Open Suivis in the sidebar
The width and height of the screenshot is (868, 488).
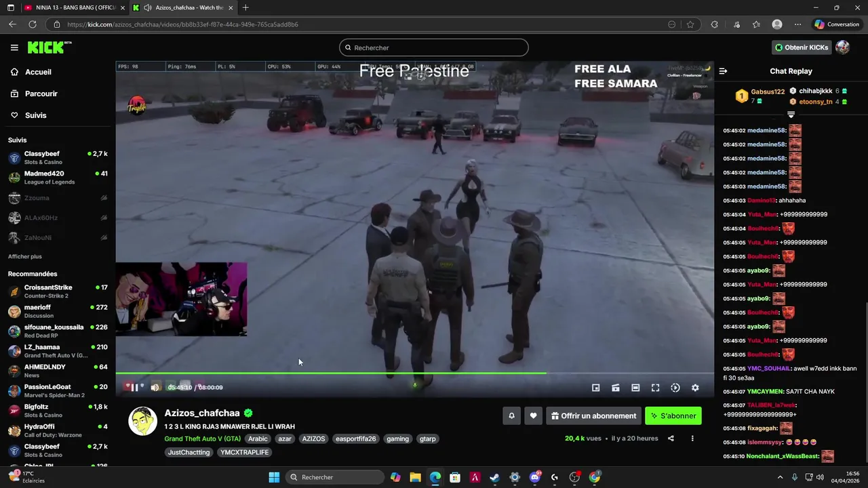tap(35, 115)
